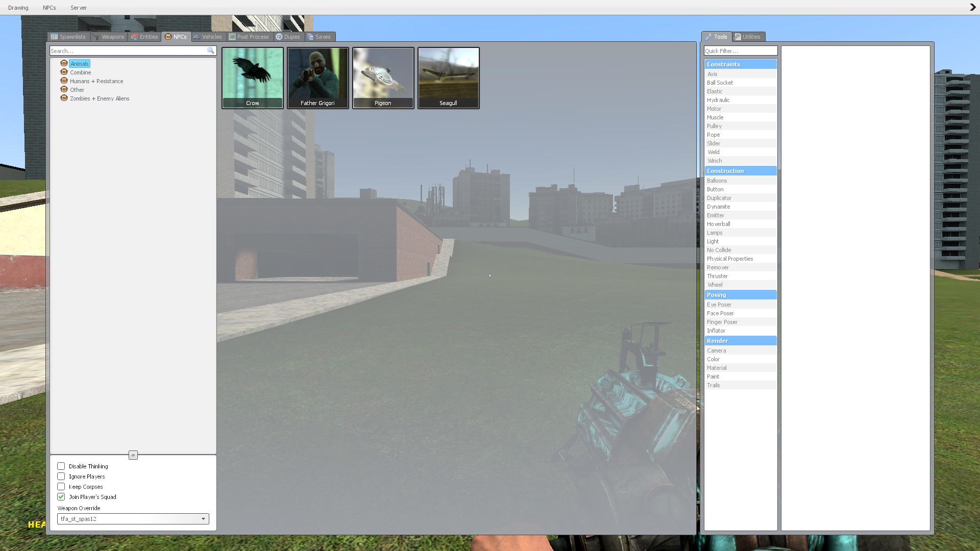Open the Server menu
The height and width of the screenshot is (551, 980).
(x=79, y=8)
